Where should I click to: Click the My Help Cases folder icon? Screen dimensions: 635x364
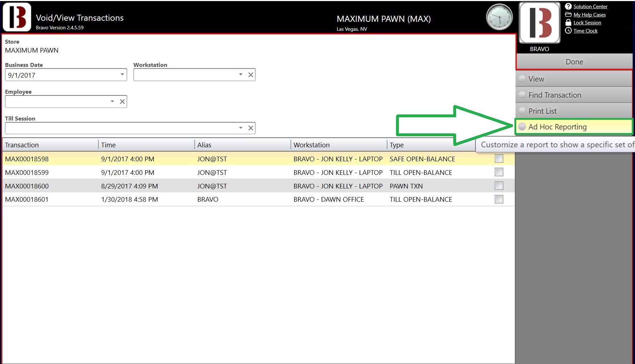coord(568,15)
